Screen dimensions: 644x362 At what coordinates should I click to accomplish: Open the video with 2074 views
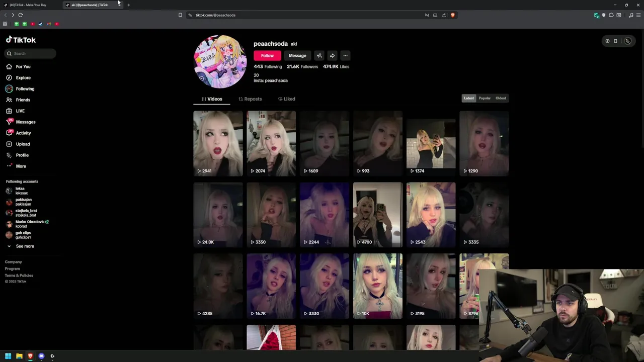[x=271, y=143]
